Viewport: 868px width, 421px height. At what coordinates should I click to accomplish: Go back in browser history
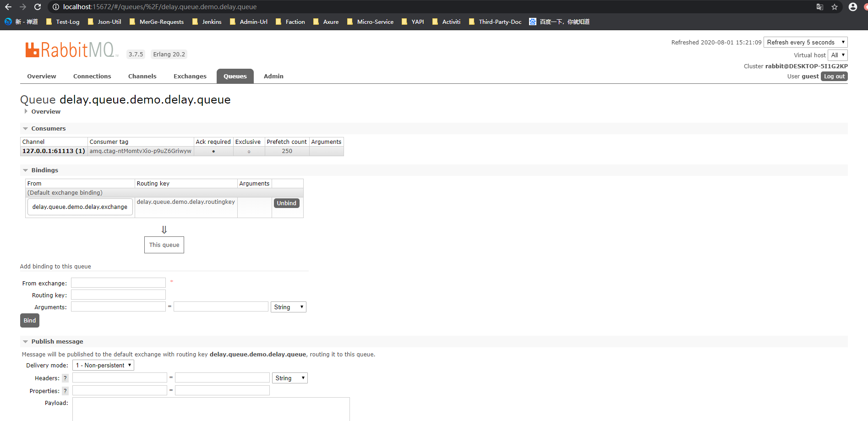coord(8,7)
